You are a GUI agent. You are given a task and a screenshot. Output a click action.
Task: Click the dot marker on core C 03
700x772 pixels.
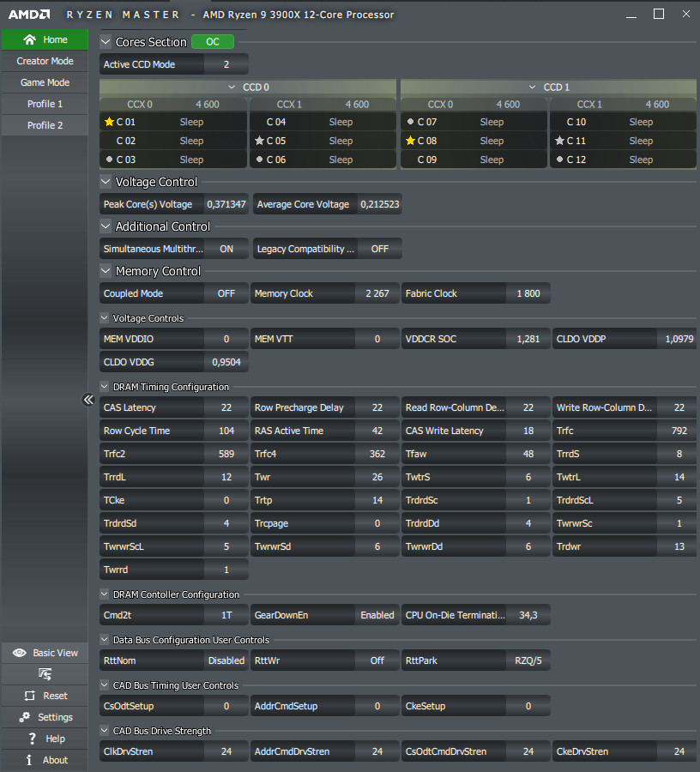point(109,159)
